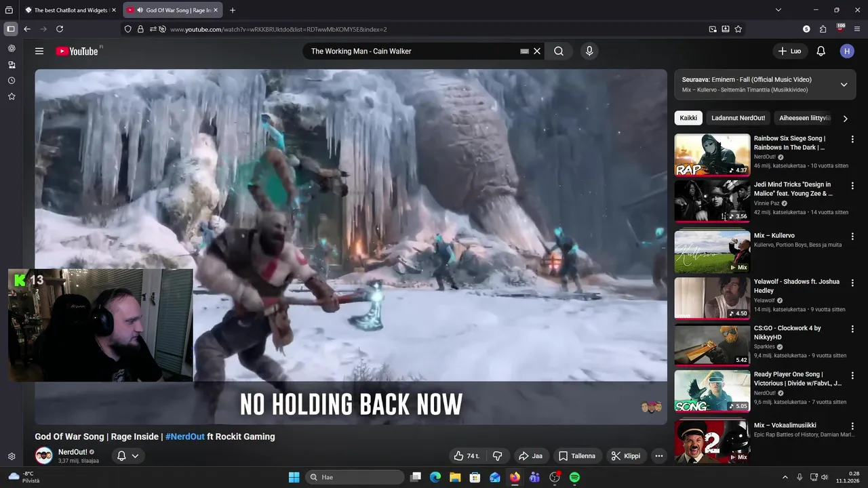Image resolution: width=868 pixels, height=488 pixels.
Task: Create a clip with Klippi button
Action: 626,456
